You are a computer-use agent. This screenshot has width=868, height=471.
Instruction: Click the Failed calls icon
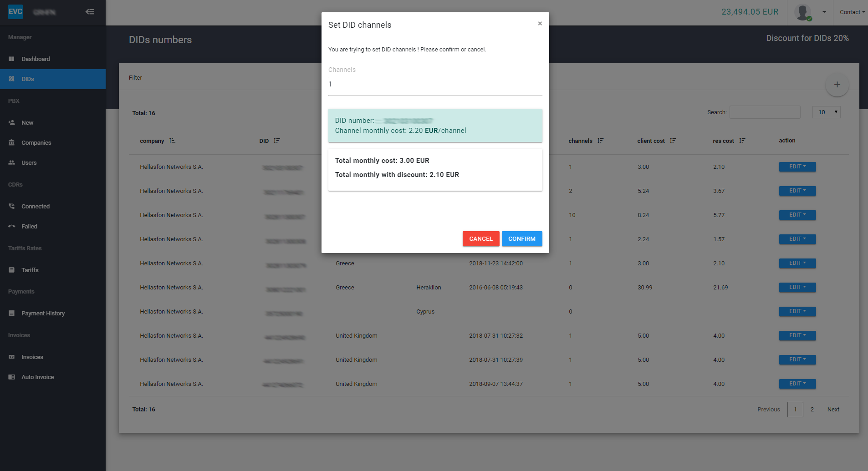coord(12,226)
